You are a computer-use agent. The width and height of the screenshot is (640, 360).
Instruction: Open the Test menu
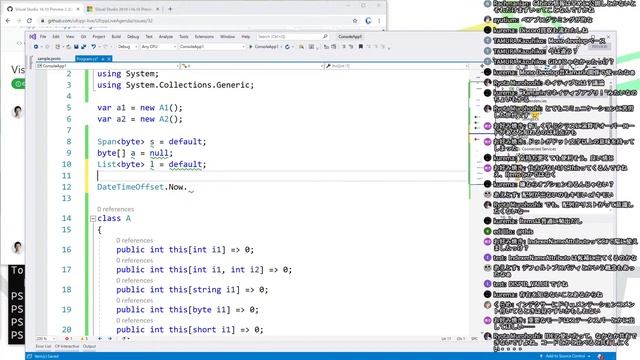click(149, 37)
